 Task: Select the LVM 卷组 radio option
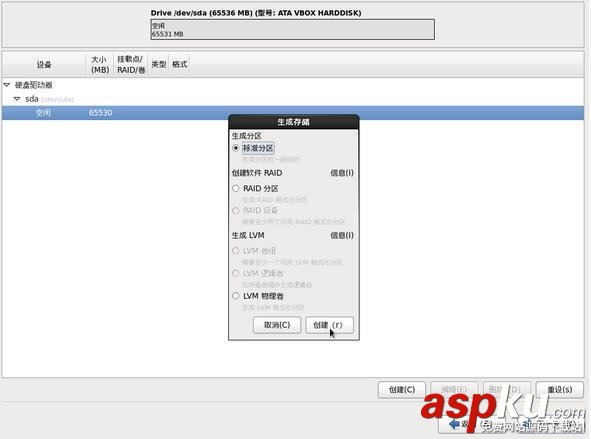coord(236,251)
